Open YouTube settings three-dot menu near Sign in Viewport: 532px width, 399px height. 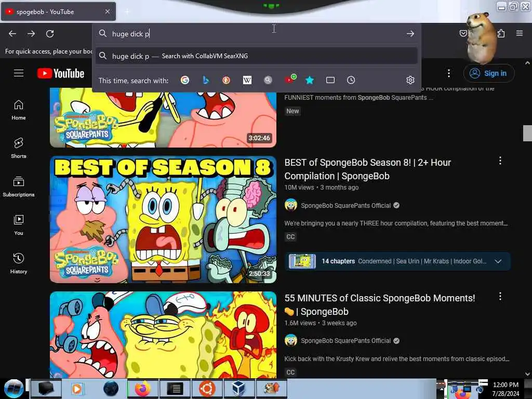tap(449, 73)
